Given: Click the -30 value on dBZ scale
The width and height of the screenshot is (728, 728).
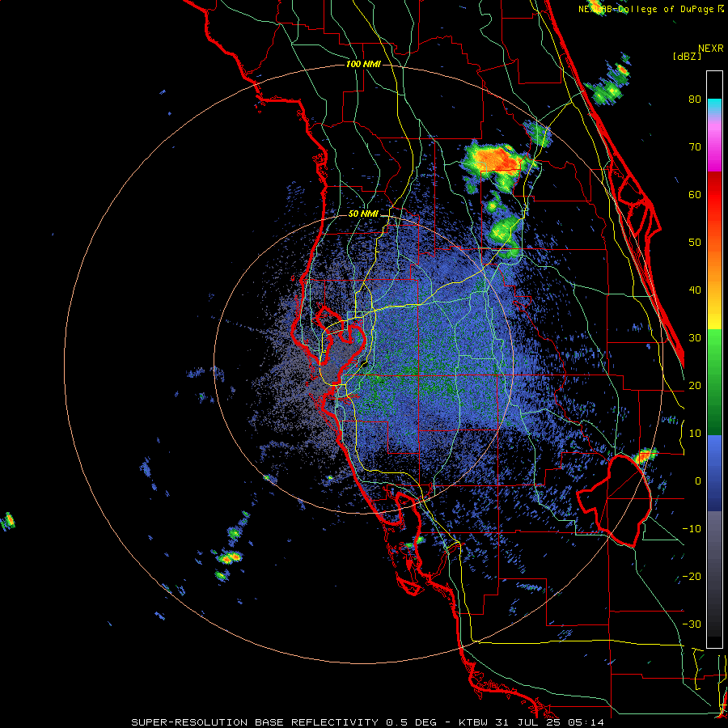Looking at the screenshot, I should (692, 624).
